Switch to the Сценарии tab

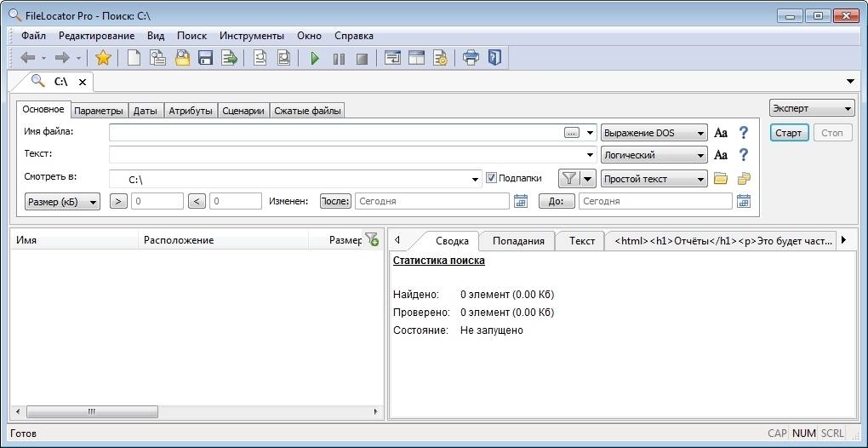[243, 111]
